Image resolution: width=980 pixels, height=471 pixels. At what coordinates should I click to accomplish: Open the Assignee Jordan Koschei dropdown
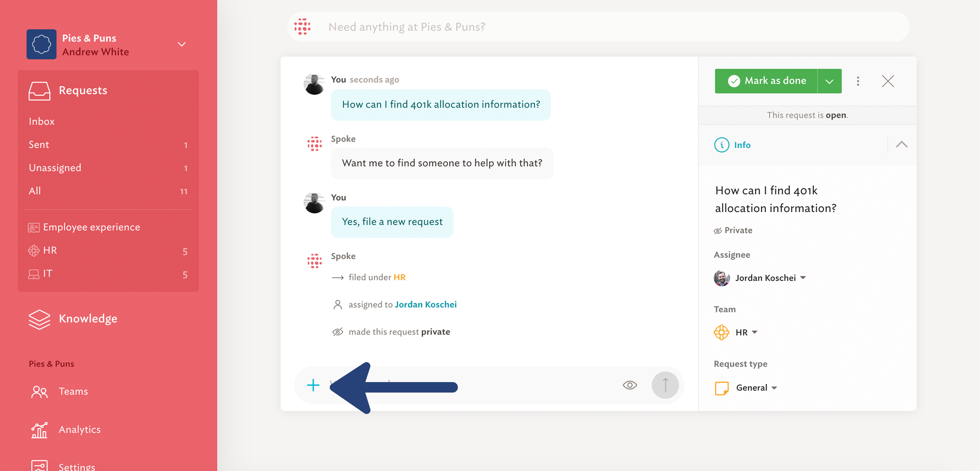[x=770, y=278]
